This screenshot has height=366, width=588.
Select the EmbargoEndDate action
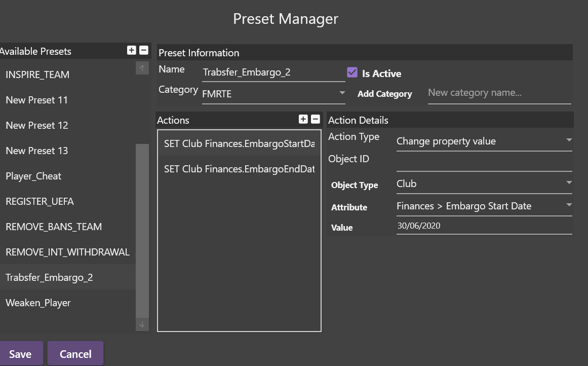point(239,169)
